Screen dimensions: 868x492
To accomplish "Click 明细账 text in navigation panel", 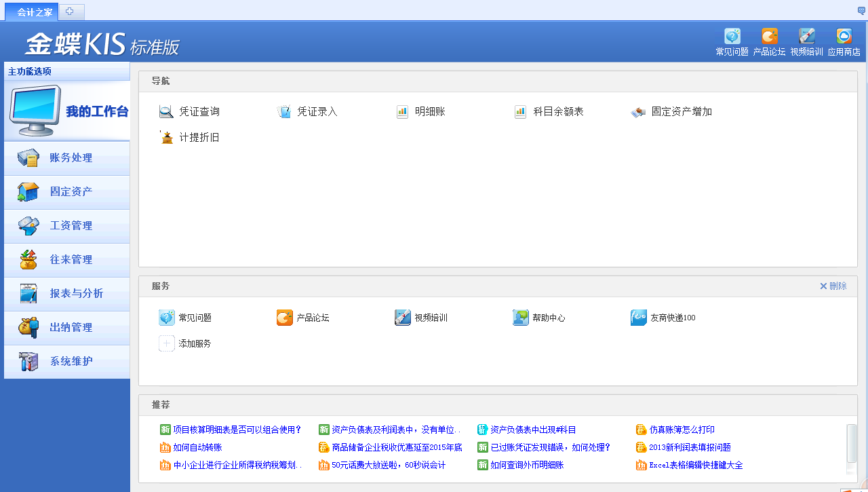I will coord(430,112).
